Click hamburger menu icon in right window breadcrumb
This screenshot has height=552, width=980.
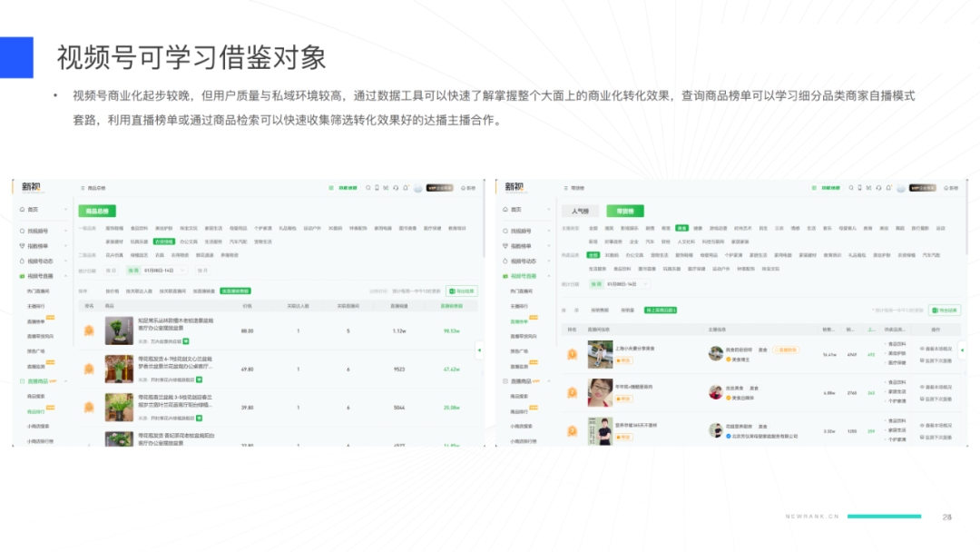pos(565,188)
